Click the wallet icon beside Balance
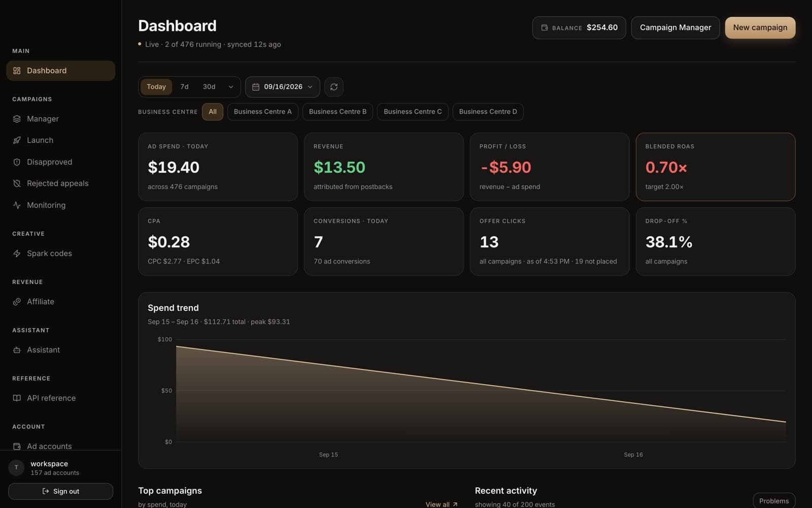 (545, 27)
